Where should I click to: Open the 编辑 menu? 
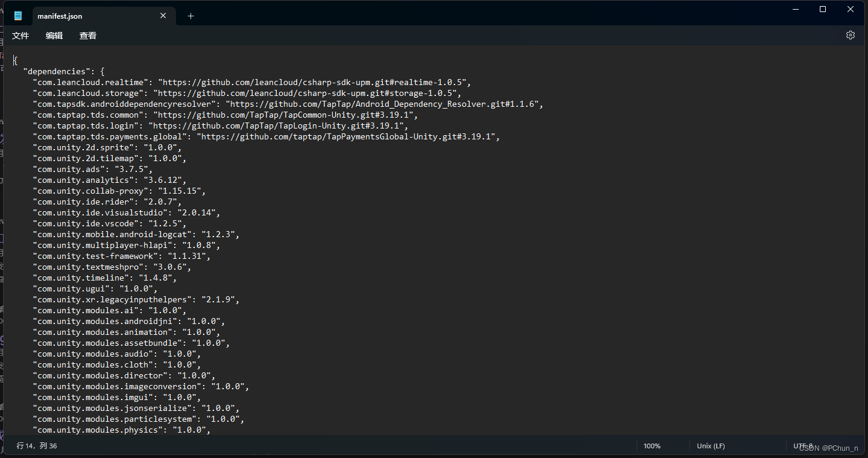[54, 36]
